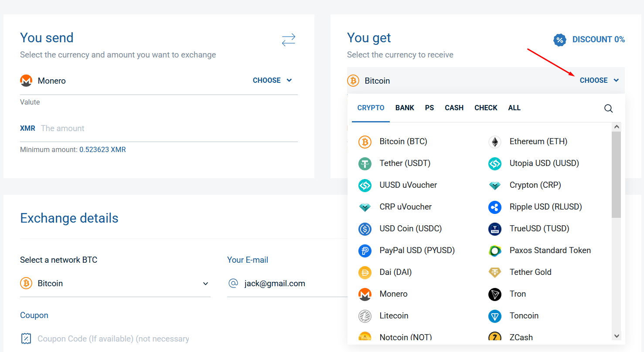
Task: Select Crypton (CRP) text entry
Action: (x=535, y=185)
